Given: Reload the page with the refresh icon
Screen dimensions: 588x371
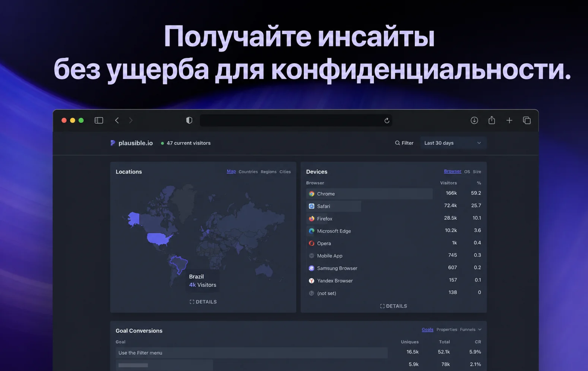Looking at the screenshot, I should coord(387,120).
